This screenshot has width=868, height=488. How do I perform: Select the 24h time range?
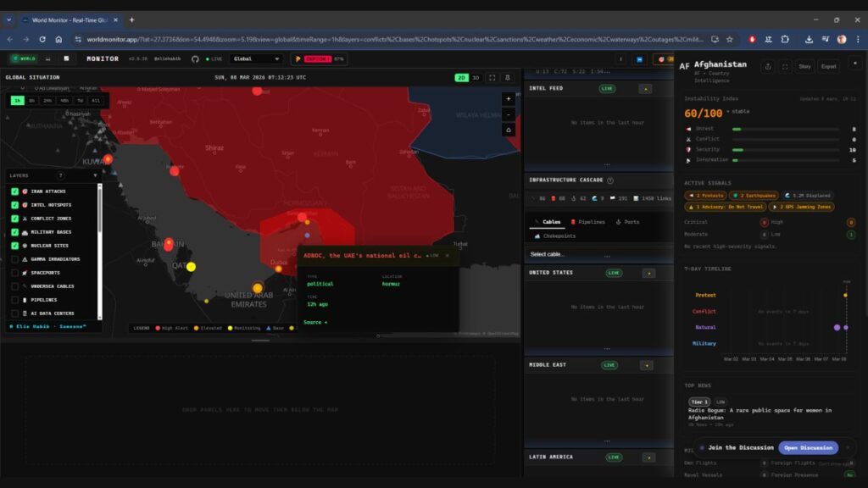[47, 100]
